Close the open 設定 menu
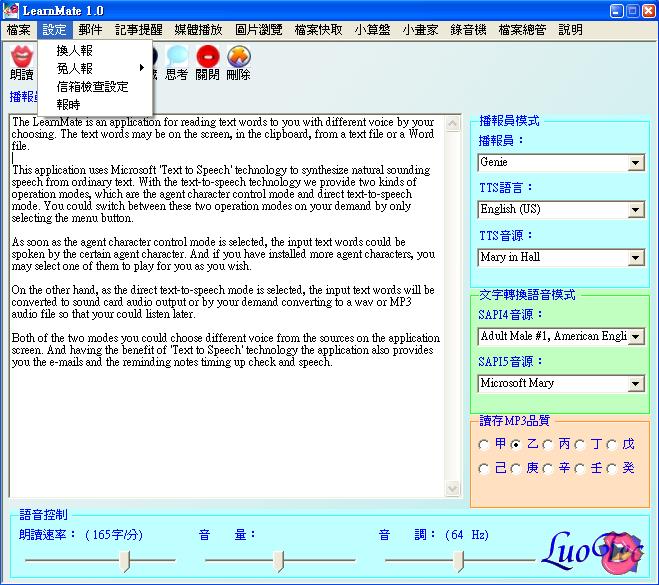The height and width of the screenshot is (585, 659). (x=54, y=30)
